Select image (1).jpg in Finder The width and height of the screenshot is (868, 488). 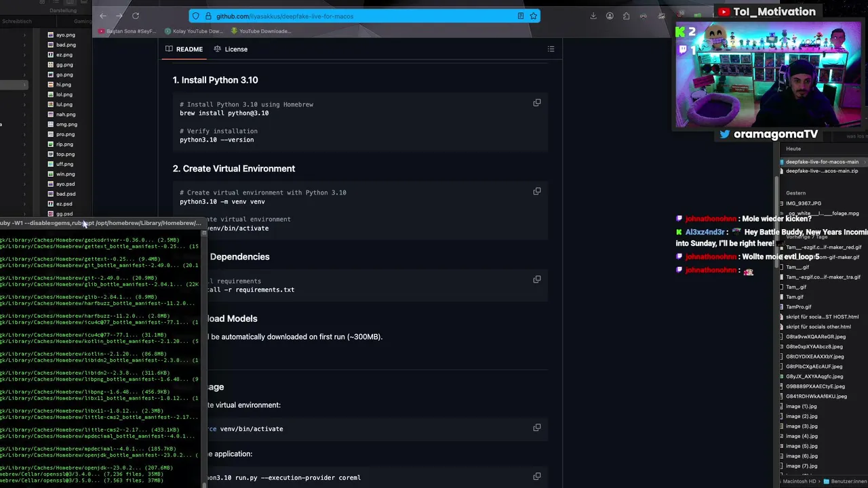801,407
